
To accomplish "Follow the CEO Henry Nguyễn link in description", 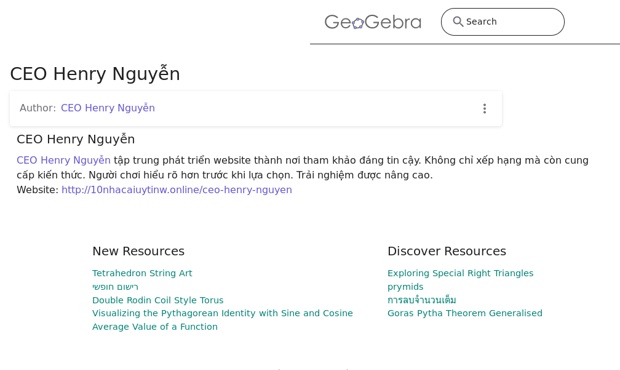I will pos(63,160).
